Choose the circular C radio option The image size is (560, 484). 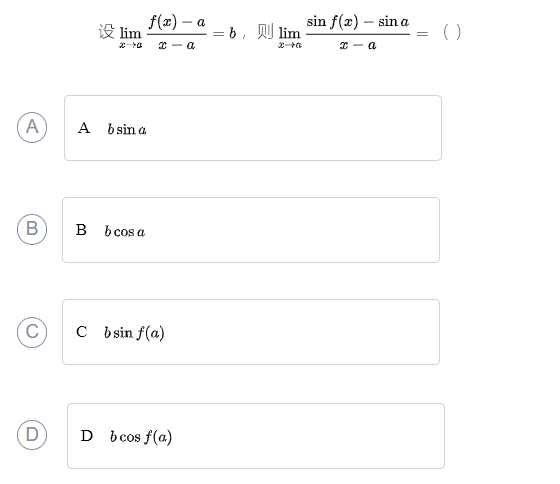pyautogui.click(x=32, y=332)
